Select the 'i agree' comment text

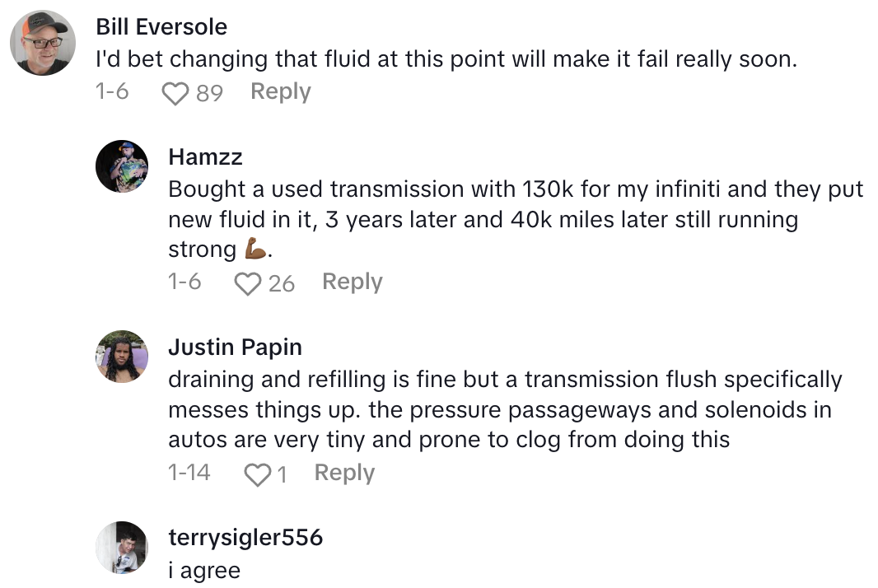pos(204,570)
